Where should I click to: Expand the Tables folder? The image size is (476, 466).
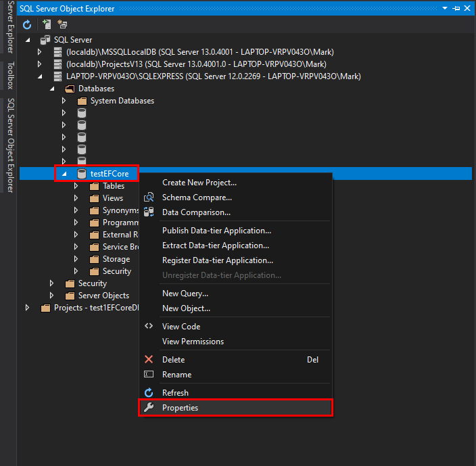(76, 186)
